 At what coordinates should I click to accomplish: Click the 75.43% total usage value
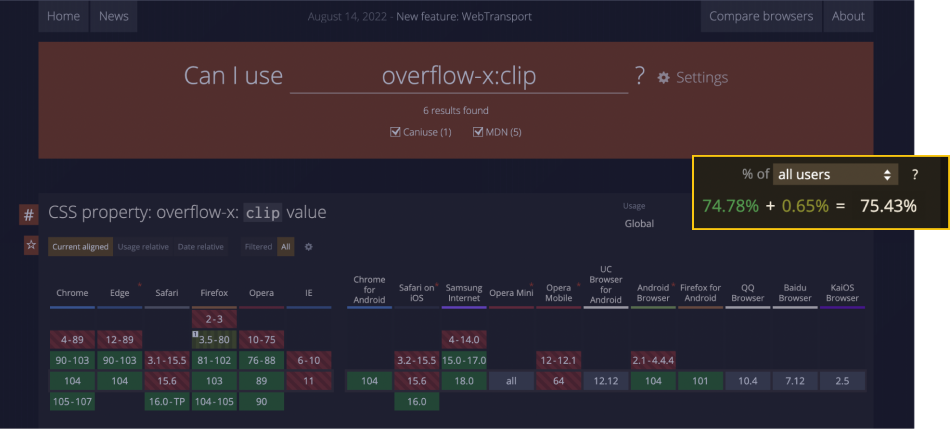click(888, 206)
